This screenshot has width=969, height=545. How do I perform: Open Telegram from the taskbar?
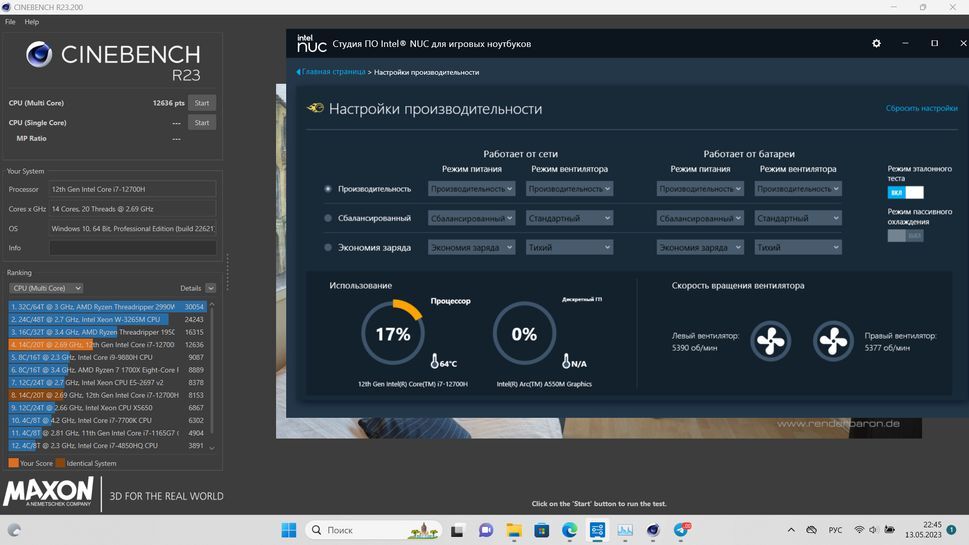682,530
